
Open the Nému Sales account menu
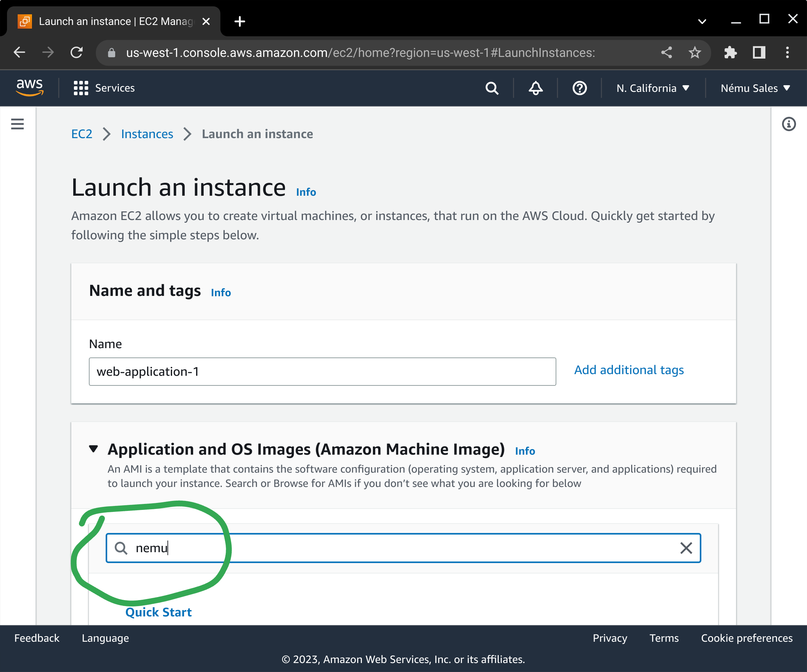click(755, 88)
